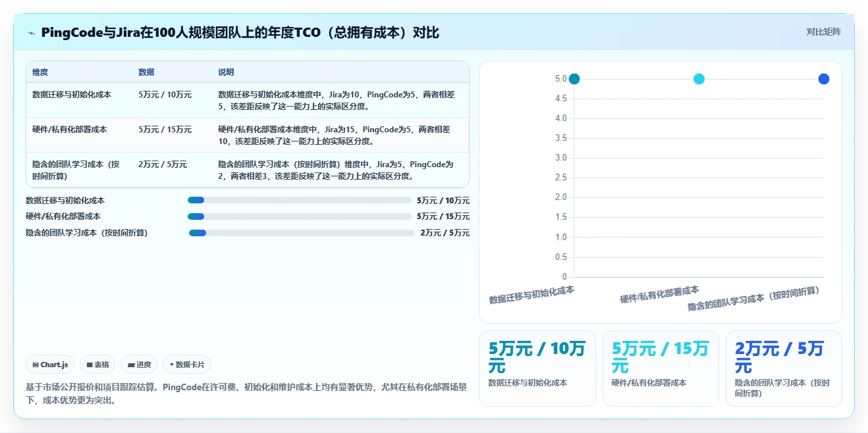Click table cell 2万元 / 5万元

(163, 165)
